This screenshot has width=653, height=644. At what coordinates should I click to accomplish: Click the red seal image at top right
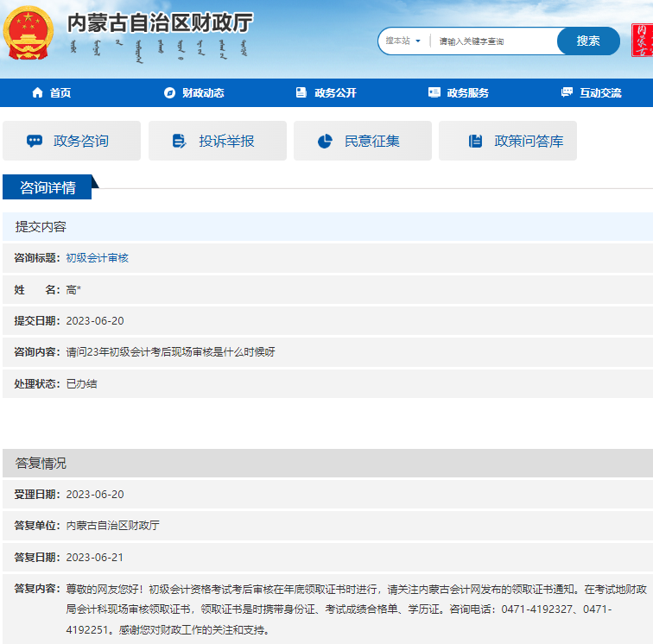(x=641, y=41)
